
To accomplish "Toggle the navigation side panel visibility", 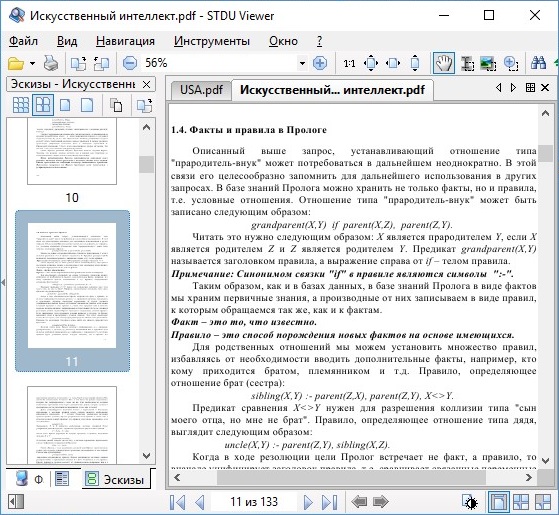I will click(16, 502).
